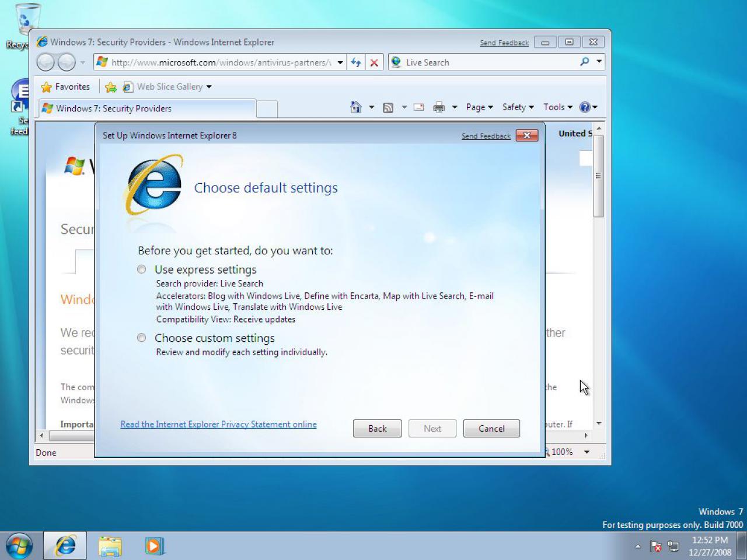Click the Help question mark icon
Viewport: 747px width, 560px height.
(585, 107)
